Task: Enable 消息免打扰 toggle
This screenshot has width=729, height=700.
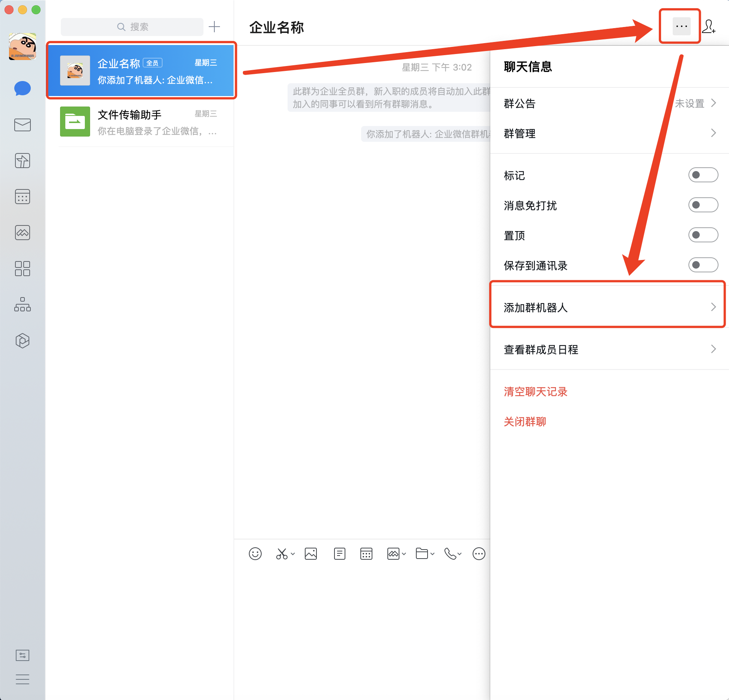Action: coord(703,205)
